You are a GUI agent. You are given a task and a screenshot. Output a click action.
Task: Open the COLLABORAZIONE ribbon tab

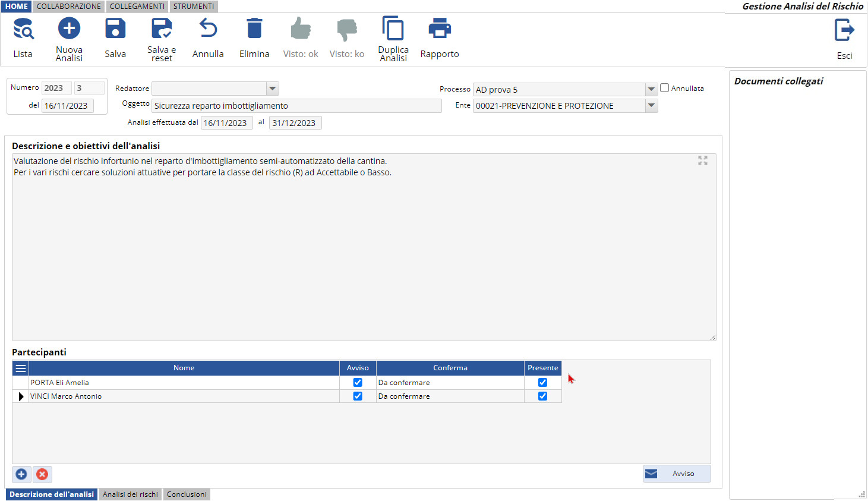[x=69, y=7]
